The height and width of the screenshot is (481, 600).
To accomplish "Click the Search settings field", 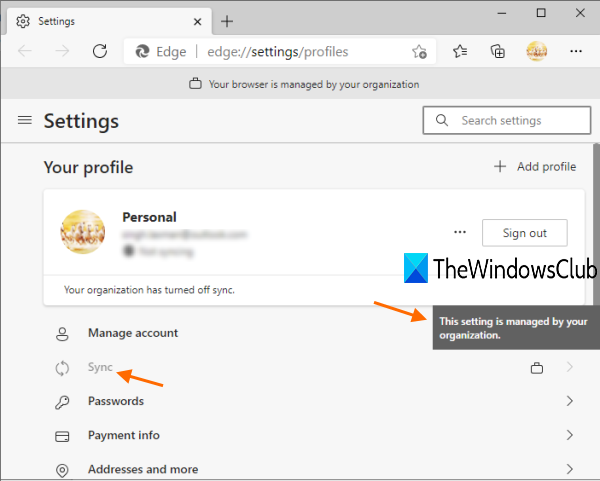I will [x=507, y=121].
